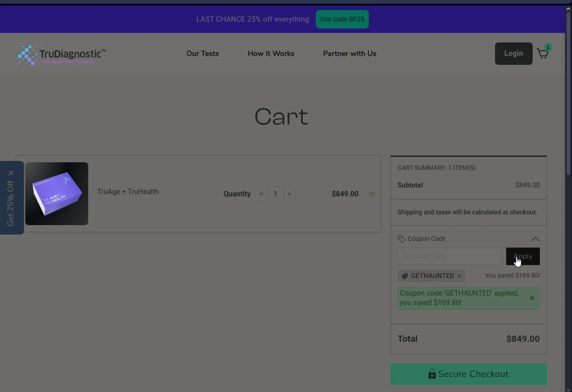
Task: Click the quantity value field
Action: pos(275,194)
